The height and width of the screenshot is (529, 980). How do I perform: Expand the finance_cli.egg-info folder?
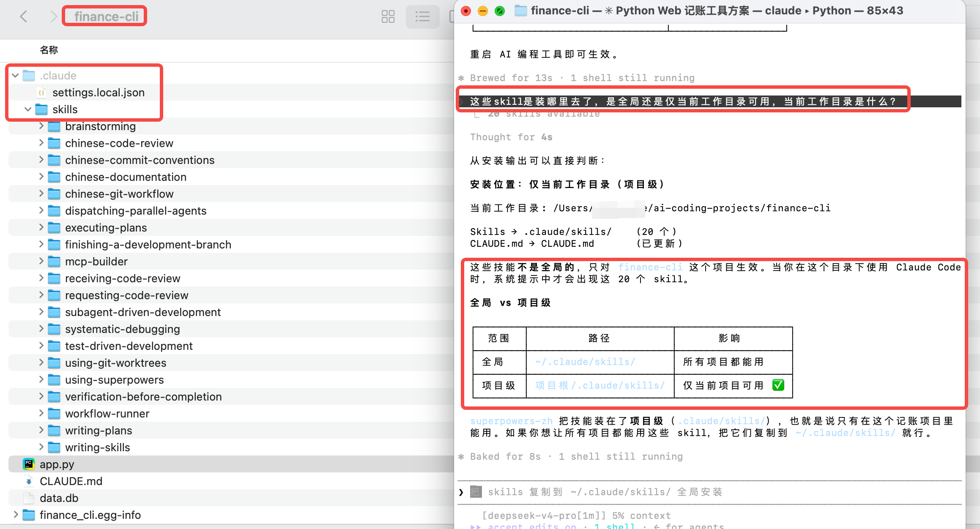[16, 515]
